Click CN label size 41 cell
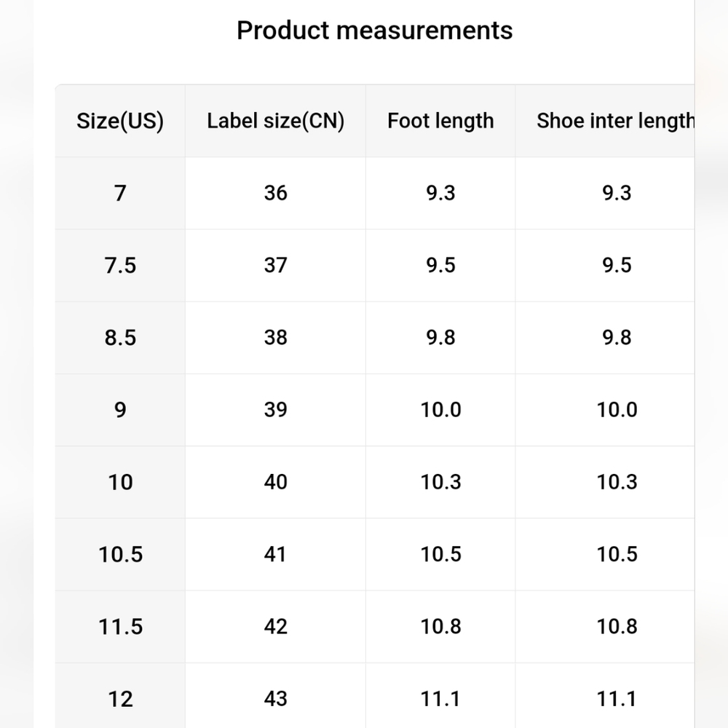Image resolution: width=728 pixels, height=728 pixels. coord(275,554)
